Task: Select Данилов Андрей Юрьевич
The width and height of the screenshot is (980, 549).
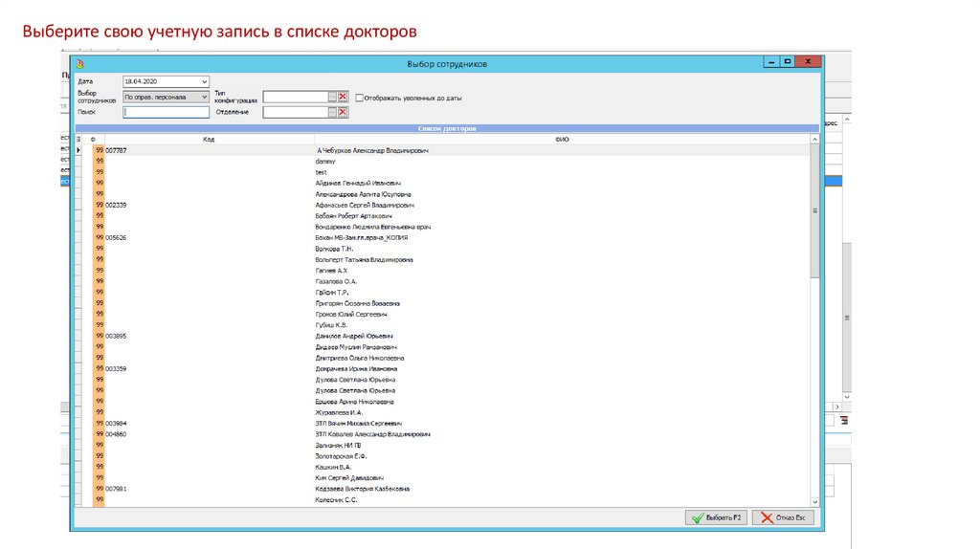Action: pyautogui.click(x=354, y=336)
